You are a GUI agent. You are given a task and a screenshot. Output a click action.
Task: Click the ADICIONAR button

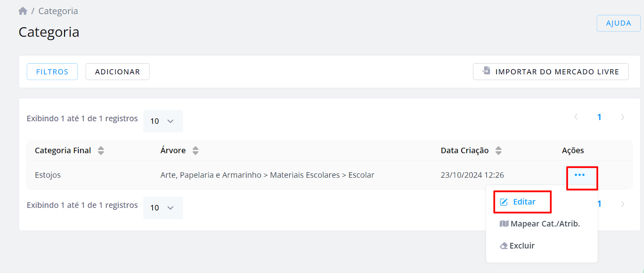(x=118, y=72)
